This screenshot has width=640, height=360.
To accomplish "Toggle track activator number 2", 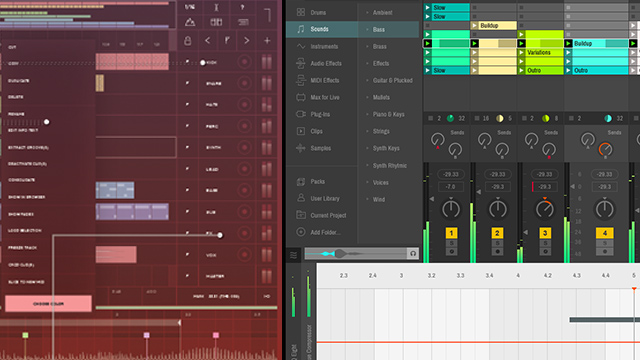I will [497, 233].
